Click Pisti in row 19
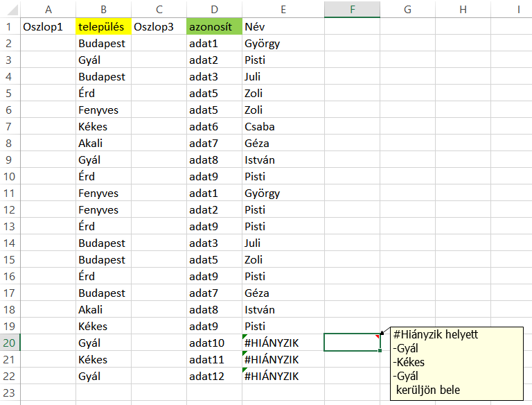The width and height of the screenshot is (532, 405). 283,326
